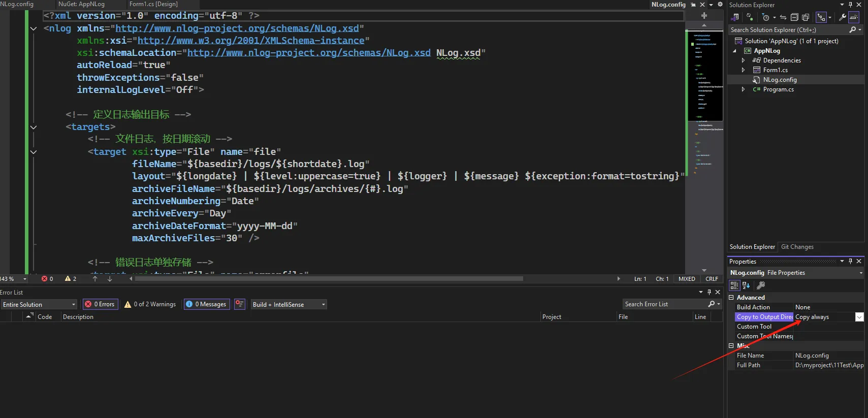Screen dimensions: 868x418
Task: Pin the NLog.config editor tab
Action: click(x=693, y=5)
